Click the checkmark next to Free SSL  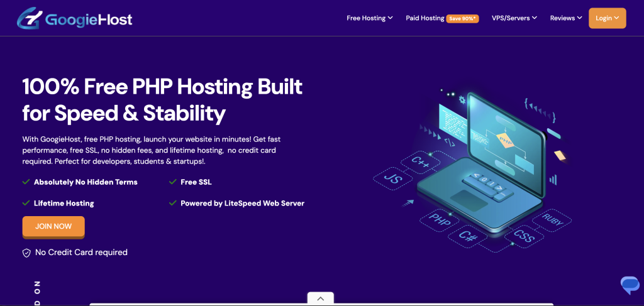[x=173, y=182]
